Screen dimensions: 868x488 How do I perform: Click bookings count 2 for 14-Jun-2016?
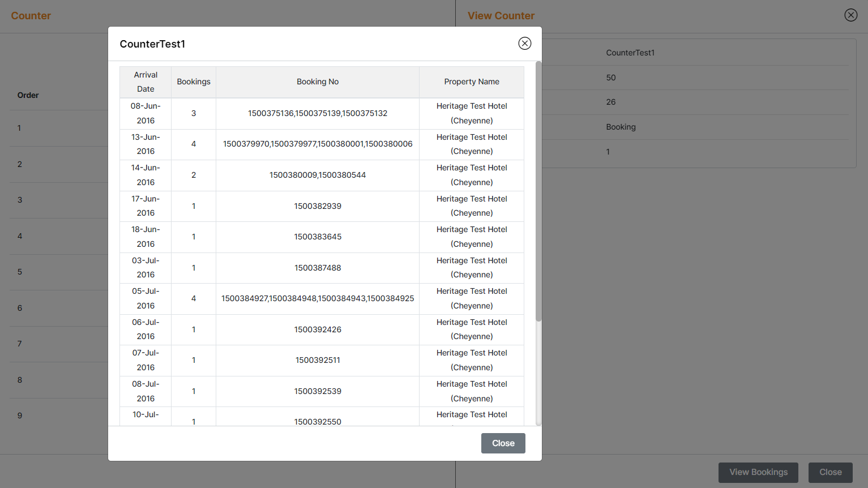(x=194, y=175)
